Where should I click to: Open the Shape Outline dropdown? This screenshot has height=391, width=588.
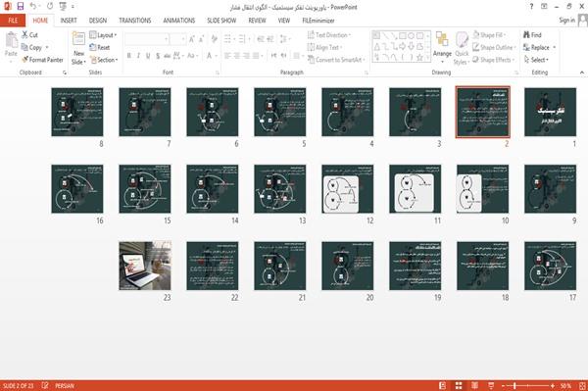click(x=494, y=47)
